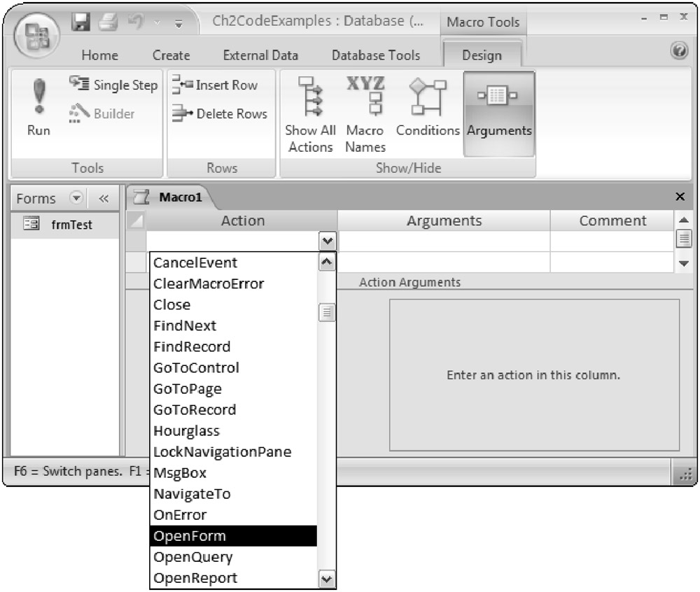Hide the Arguments column
The height and width of the screenshot is (592, 700).
pyautogui.click(x=499, y=113)
